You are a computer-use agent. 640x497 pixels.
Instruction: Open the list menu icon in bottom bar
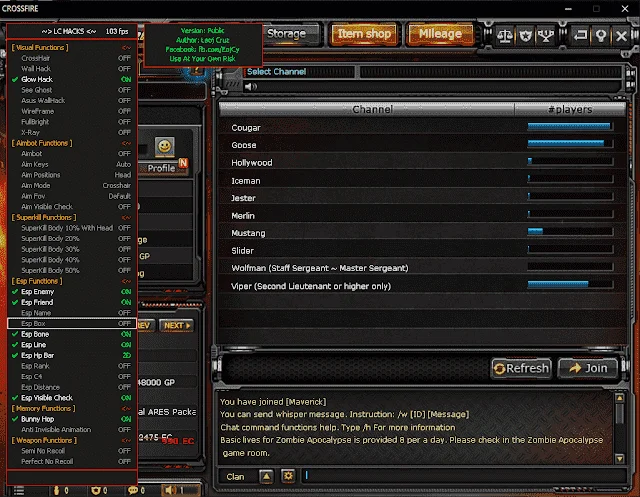[19, 490]
